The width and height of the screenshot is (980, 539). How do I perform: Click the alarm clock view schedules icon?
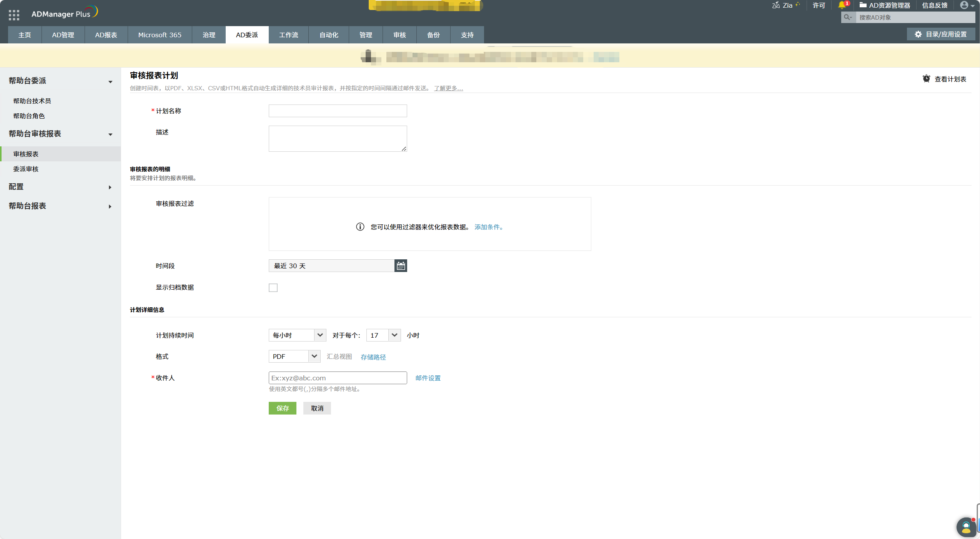[x=926, y=79]
